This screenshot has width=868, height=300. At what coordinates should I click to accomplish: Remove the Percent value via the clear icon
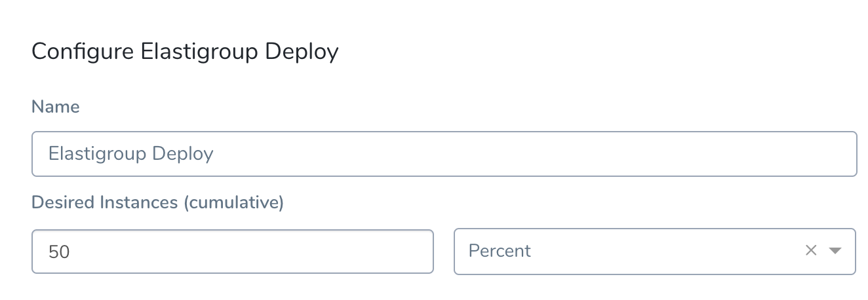tap(811, 250)
